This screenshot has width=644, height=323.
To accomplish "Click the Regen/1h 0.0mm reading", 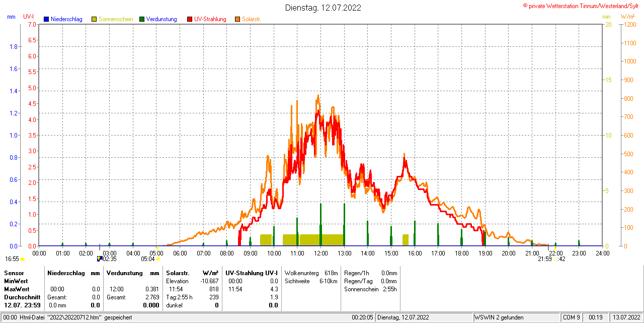I will [371, 273].
